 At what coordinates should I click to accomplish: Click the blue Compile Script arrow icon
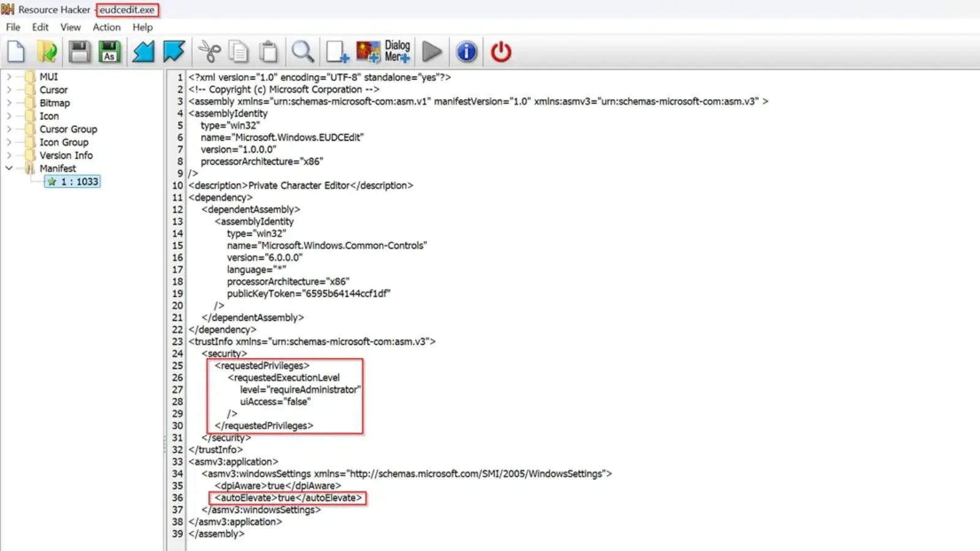tap(143, 51)
